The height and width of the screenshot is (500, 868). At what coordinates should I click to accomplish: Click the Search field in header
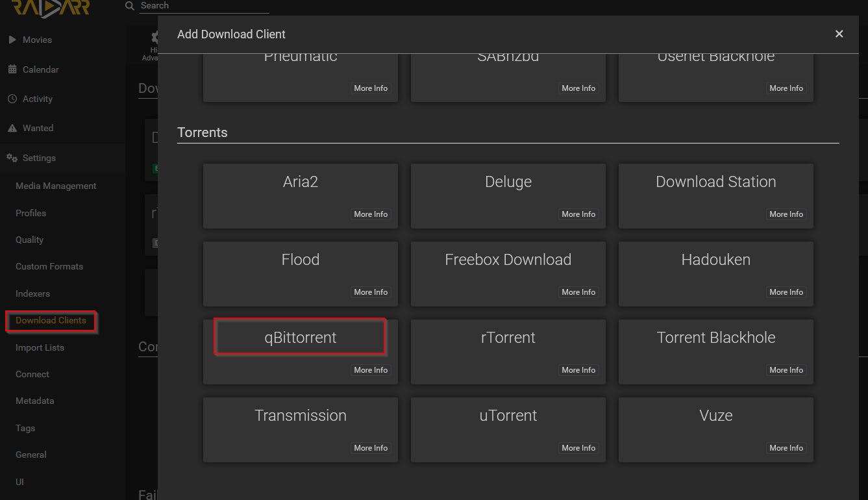204,6
